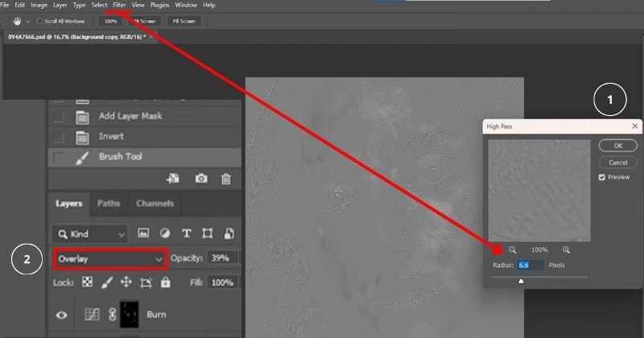Filter layers by pixel layers icon
Screen dimensions: 644x338
tap(143, 233)
